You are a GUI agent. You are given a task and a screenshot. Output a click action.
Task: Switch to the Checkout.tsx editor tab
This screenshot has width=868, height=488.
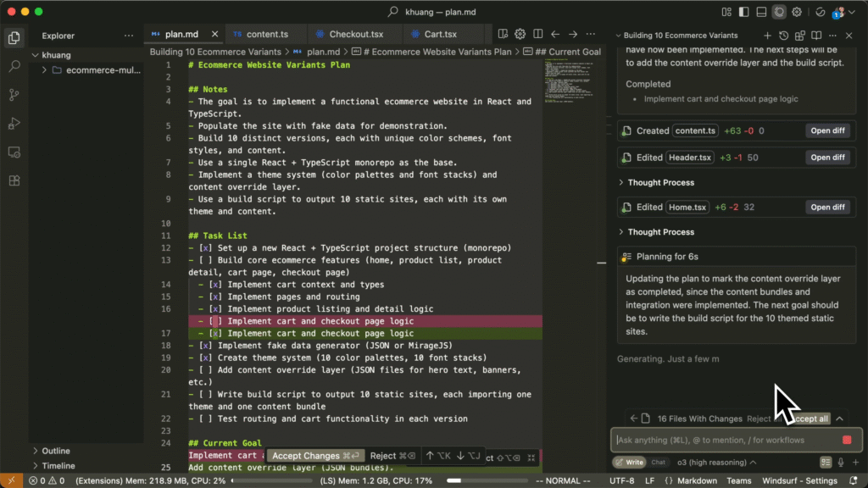[355, 34]
